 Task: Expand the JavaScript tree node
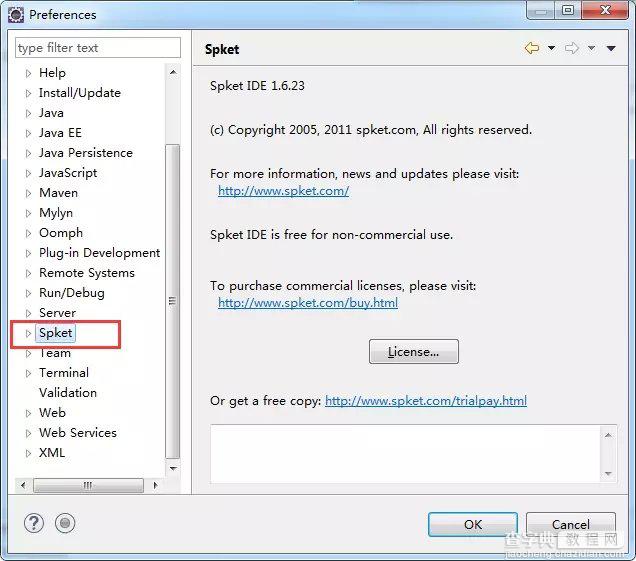click(28, 173)
